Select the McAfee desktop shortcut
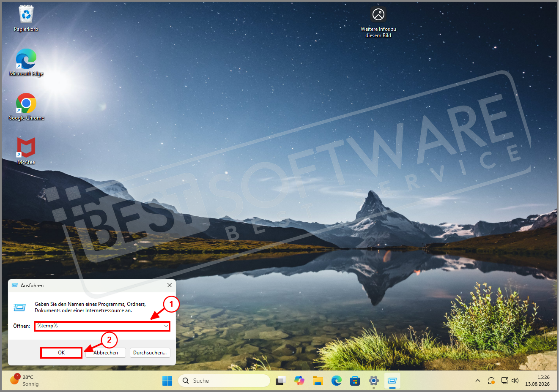The image size is (559, 392). (26, 151)
